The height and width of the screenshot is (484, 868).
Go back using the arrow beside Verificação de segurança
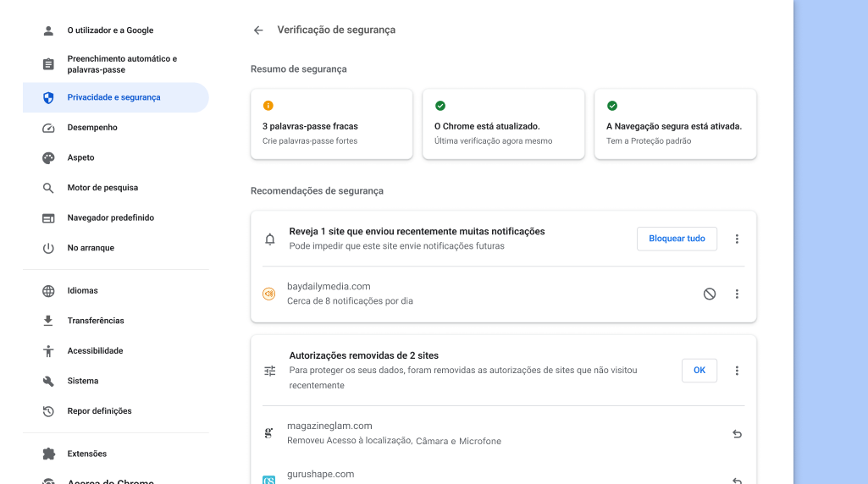click(258, 30)
